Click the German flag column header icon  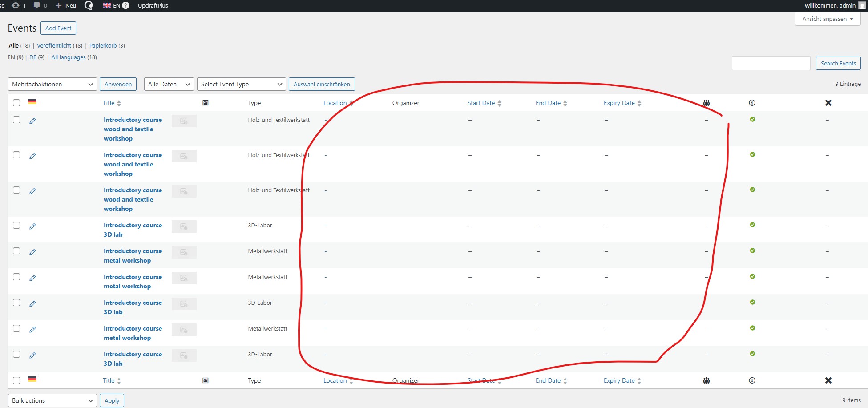[x=32, y=102]
